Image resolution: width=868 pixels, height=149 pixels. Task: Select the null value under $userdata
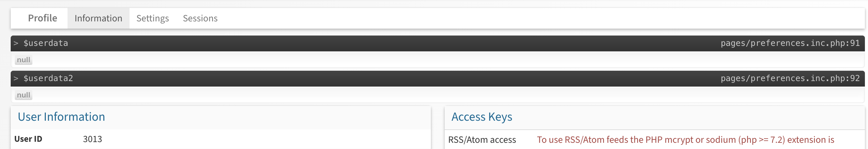tap(23, 60)
